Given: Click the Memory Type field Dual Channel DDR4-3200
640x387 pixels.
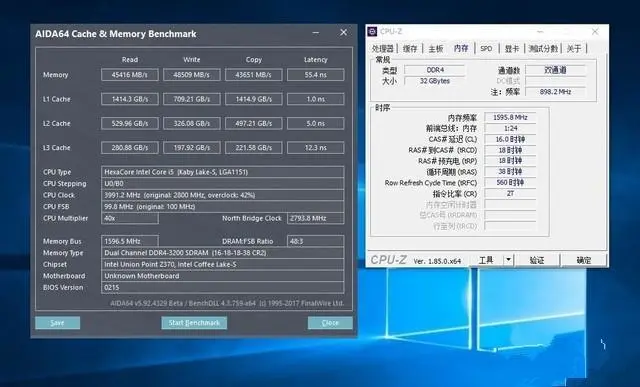Looking at the screenshot, I should (222, 253).
